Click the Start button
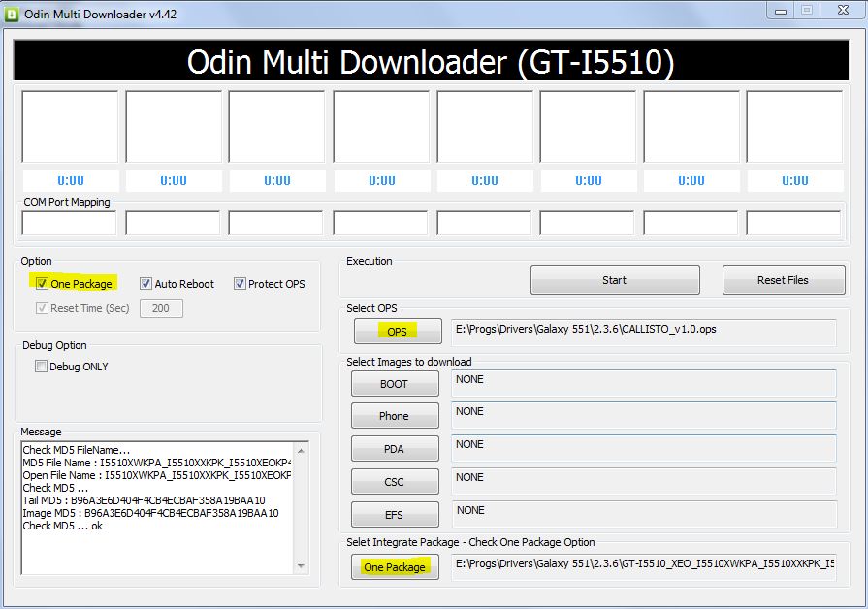Viewport: 868px width, 609px height. [x=615, y=280]
